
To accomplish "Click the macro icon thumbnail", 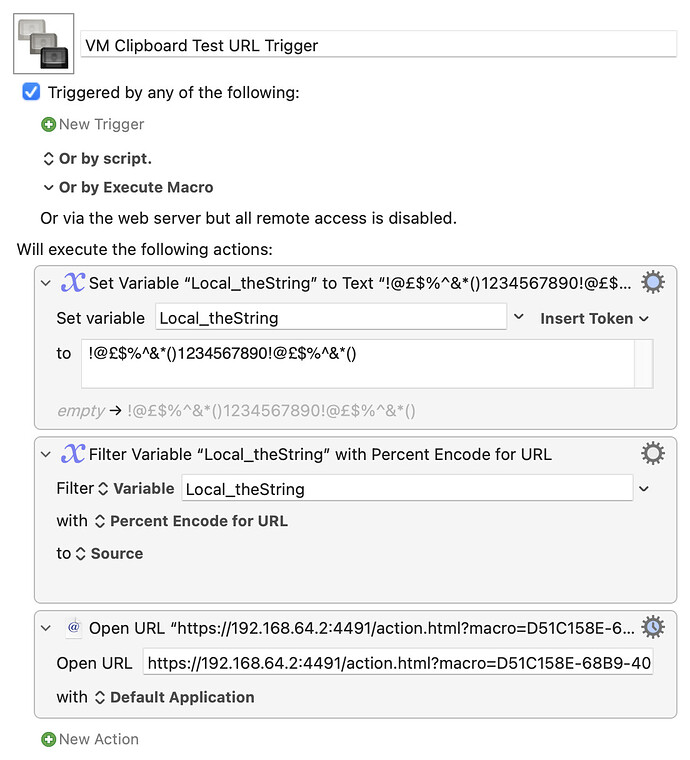I will click(x=44, y=44).
